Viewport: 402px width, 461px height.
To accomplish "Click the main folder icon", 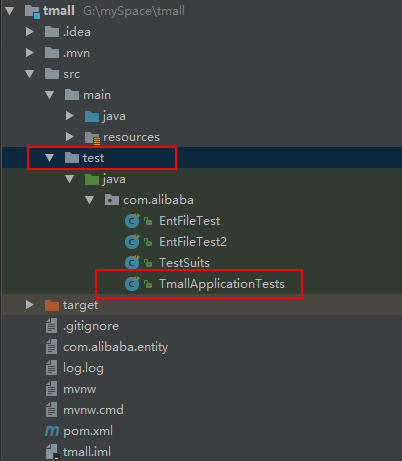I will tap(72, 95).
